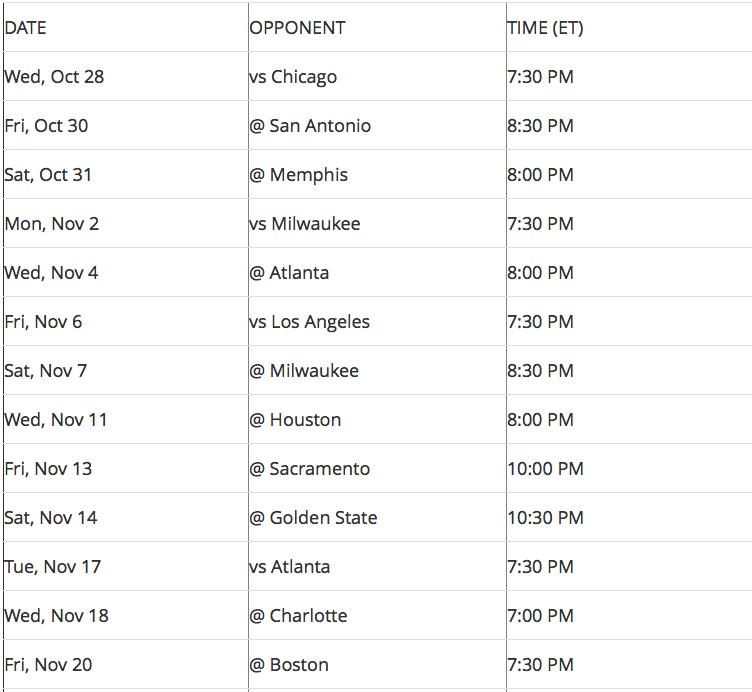This screenshot has width=752, height=692.
Task: Click the '@ Milwaukee' opponent cell
Action: 304,371
